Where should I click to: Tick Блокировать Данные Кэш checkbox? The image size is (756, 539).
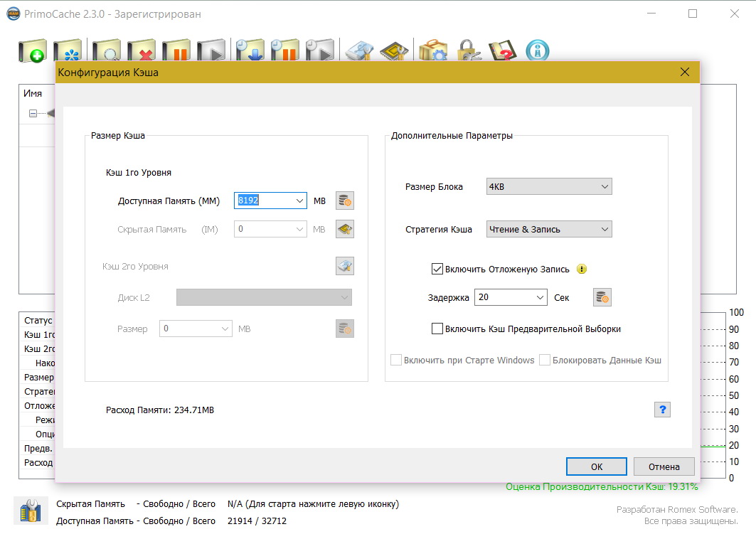(x=545, y=360)
